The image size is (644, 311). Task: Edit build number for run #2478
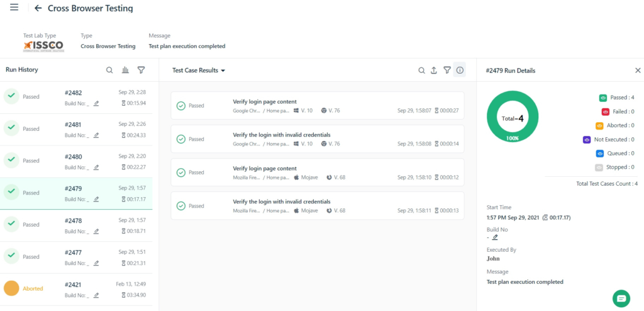coord(96,231)
